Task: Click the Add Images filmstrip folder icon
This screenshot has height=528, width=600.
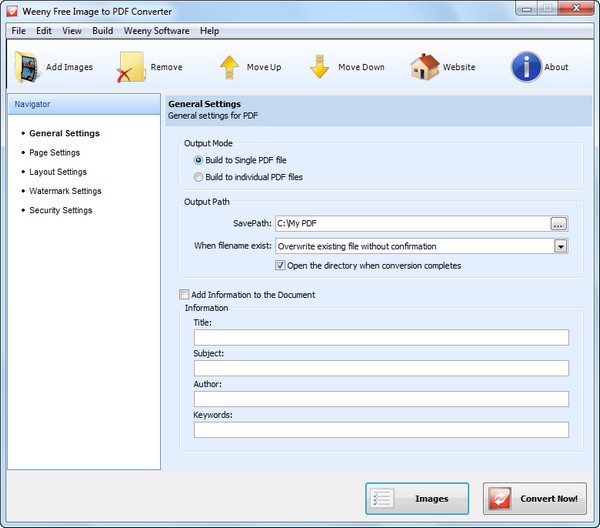Action: coord(27,67)
